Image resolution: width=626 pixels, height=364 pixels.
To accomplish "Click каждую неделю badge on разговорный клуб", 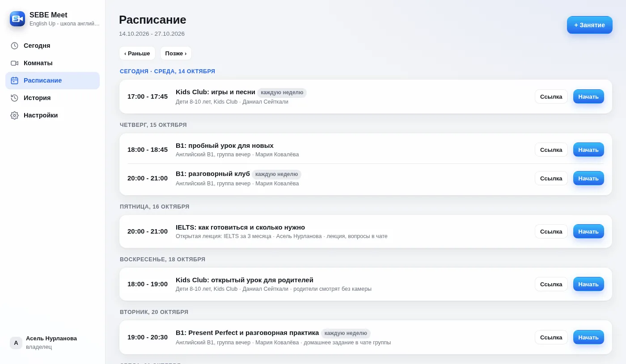I will coord(276,174).
